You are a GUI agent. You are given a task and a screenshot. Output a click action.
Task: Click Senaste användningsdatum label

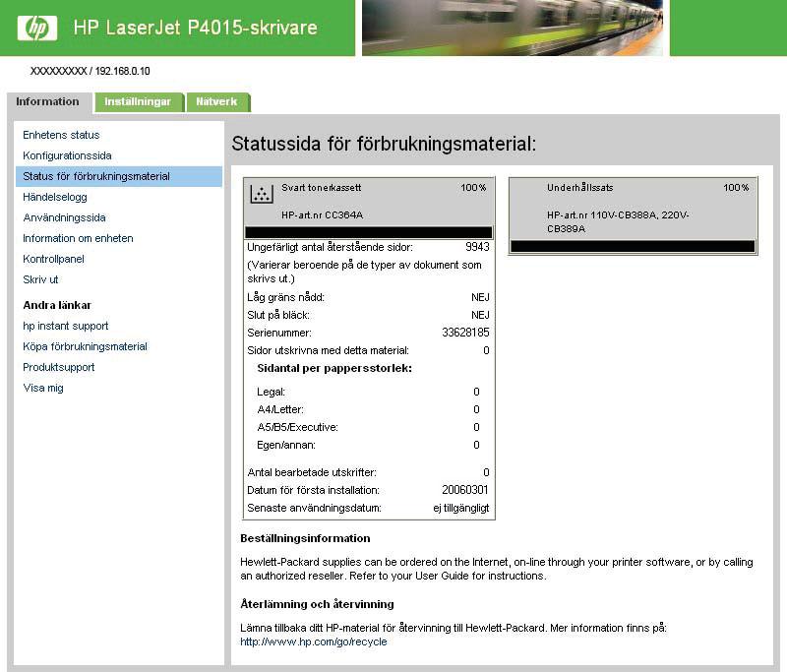pyautogui.click(x=314, y=508)
